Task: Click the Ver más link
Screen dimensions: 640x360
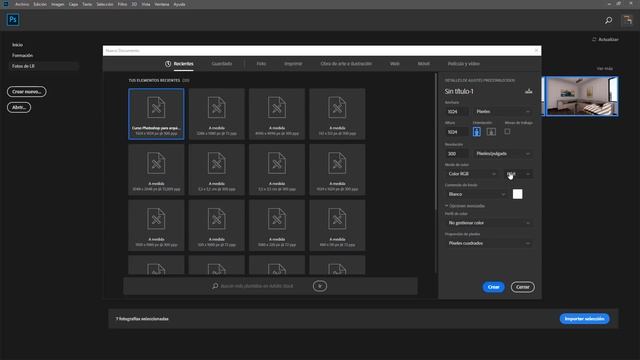Action: click(x=604, y=69)
